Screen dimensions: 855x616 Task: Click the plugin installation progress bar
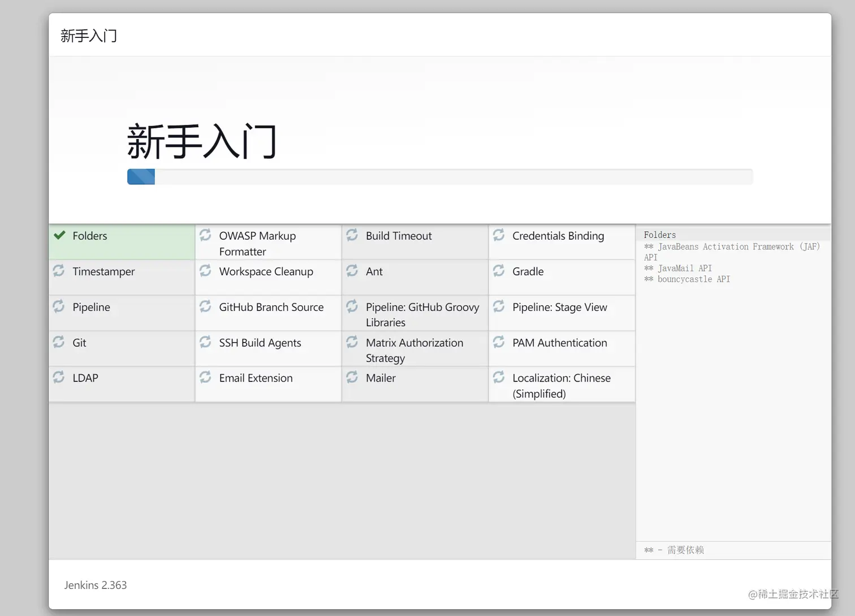(440, 176)
